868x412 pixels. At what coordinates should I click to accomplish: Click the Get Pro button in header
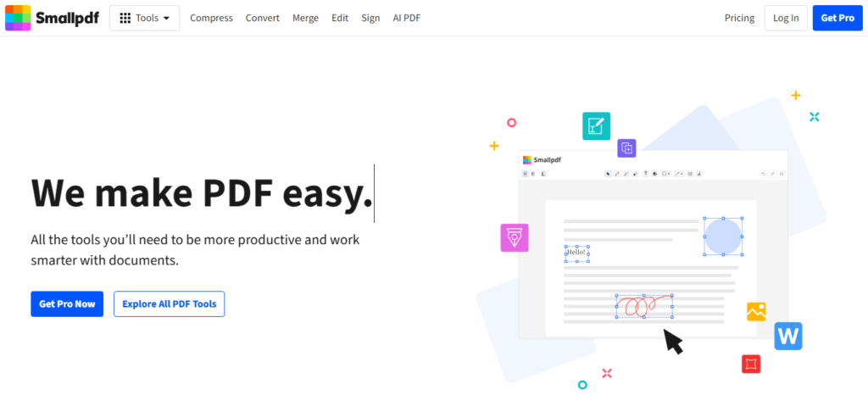click(x=837, y=18)
